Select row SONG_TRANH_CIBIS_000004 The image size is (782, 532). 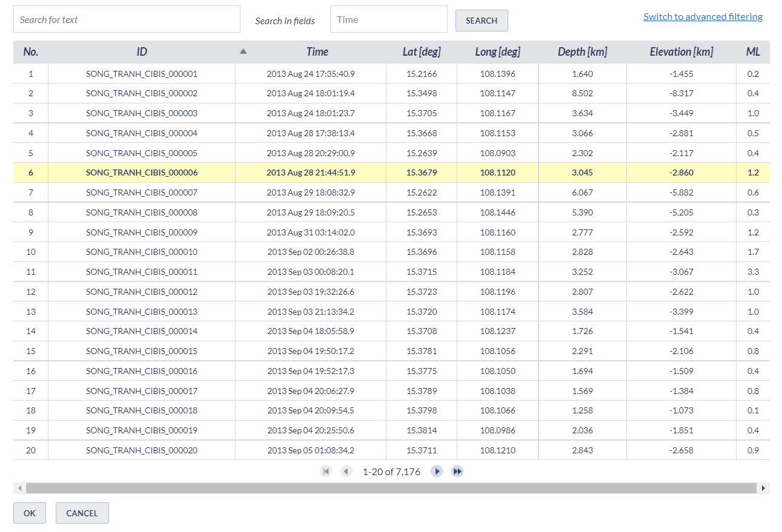tap(391, 133)
